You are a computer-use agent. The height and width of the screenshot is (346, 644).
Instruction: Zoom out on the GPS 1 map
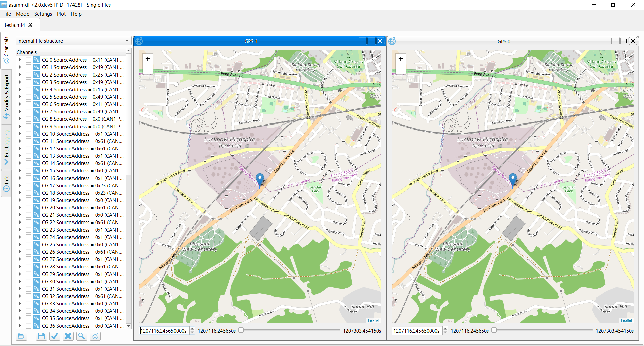coord(148,69)
